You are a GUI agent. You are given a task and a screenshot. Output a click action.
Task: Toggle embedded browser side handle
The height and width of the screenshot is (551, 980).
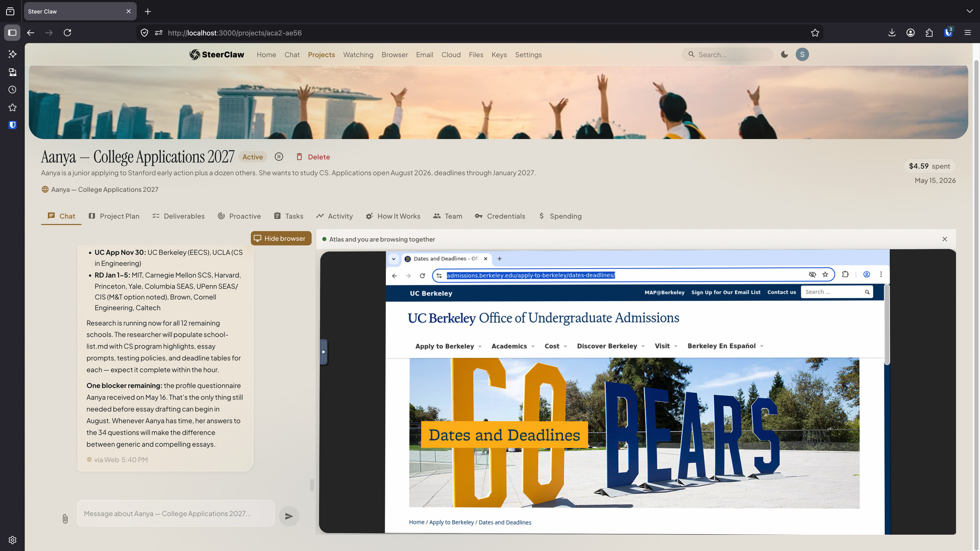pos(323,351)
